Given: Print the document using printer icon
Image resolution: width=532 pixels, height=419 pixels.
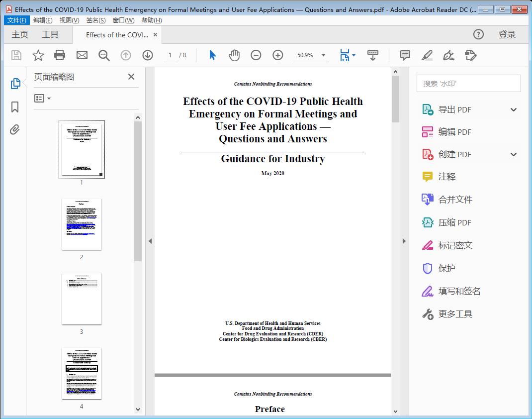Looking at the screenshot, I should [x=60, y=55].
